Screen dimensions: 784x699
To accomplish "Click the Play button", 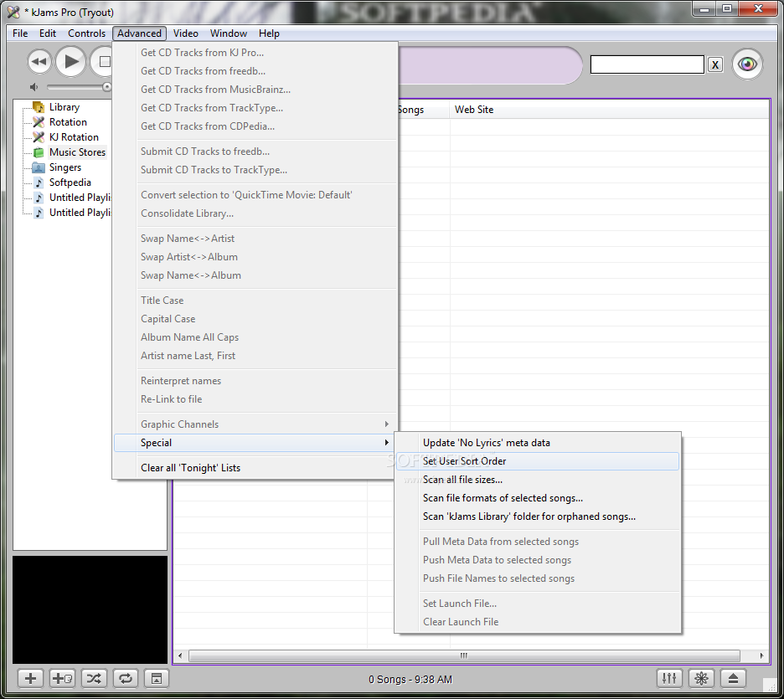I will (x=70, y=61).
